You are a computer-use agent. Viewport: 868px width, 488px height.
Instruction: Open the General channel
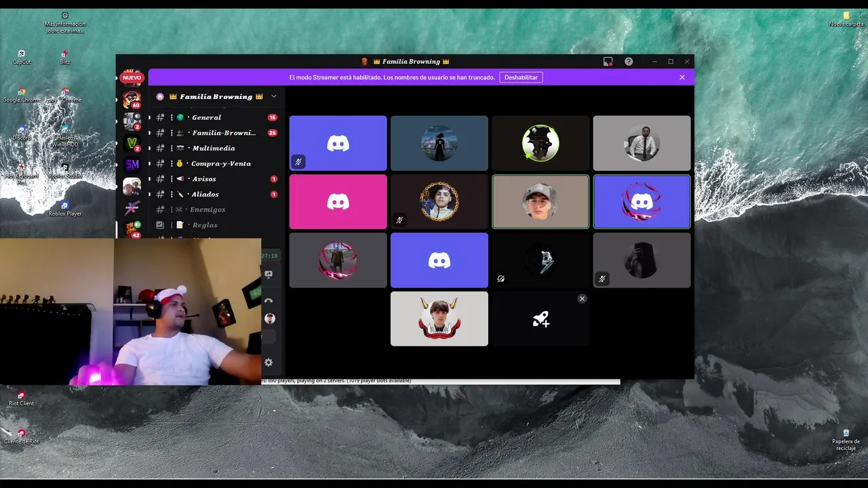point(216,117)
